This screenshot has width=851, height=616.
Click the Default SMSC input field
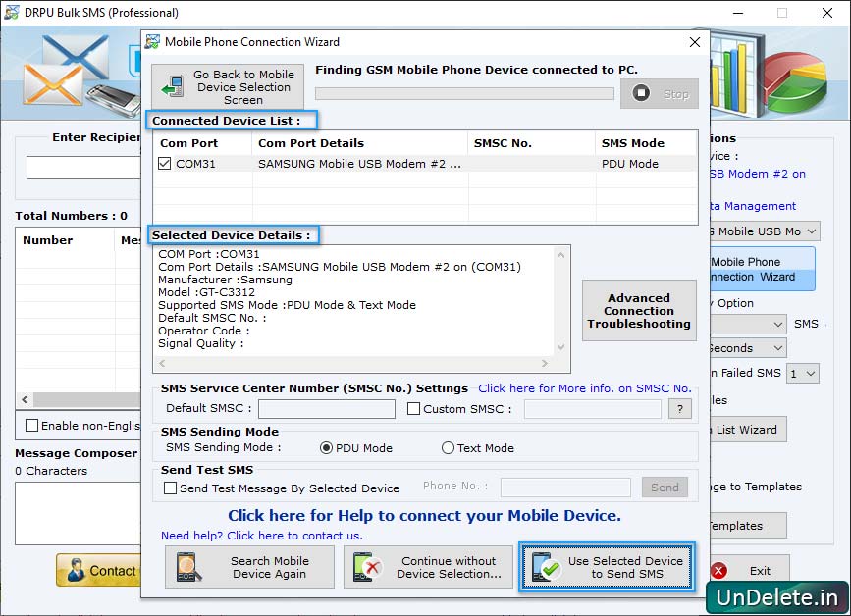coord(327,409)
